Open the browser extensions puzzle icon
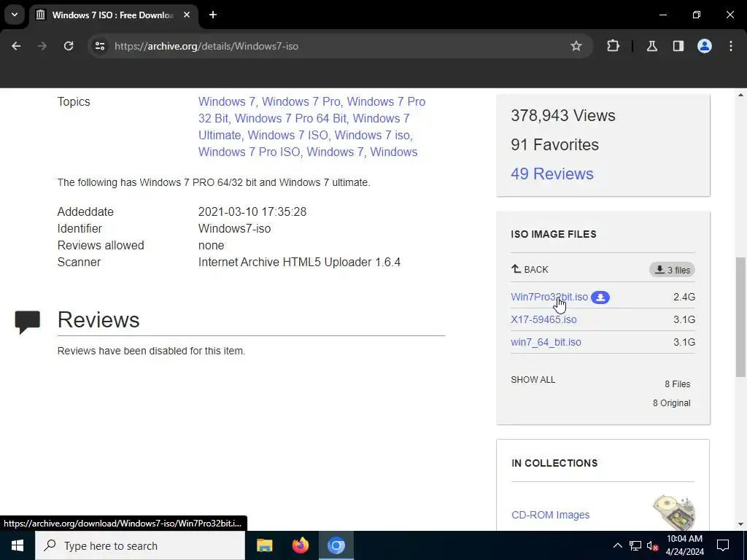This screenshot has width=747, height=560. [x=613, y=46]
